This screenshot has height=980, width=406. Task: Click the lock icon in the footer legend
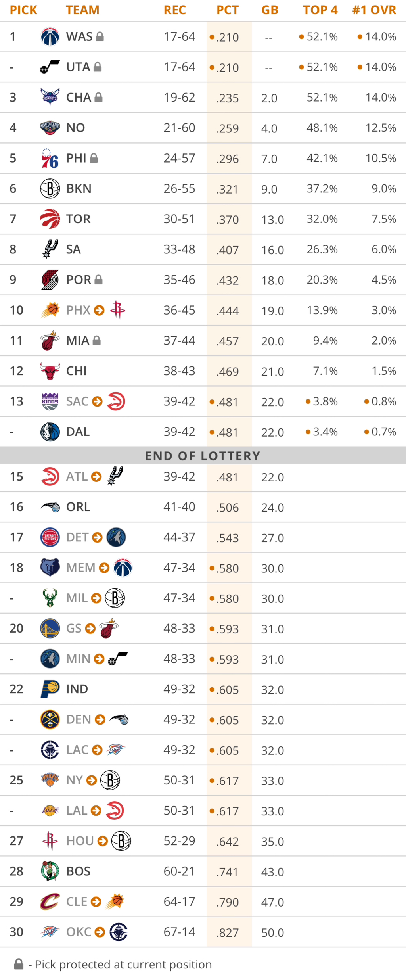pos(19,964)
